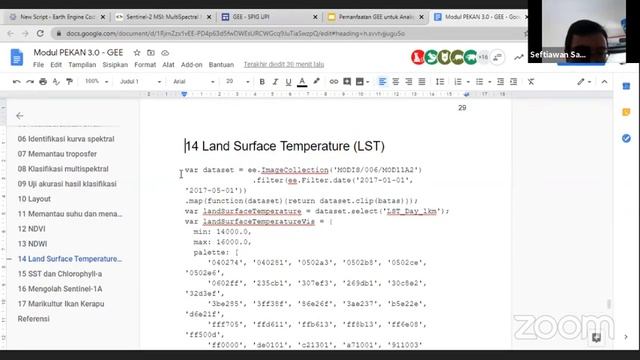The image size is (640, 360).
Task: Click the Redo icon in toolbar
Action: tap(30, 82)
